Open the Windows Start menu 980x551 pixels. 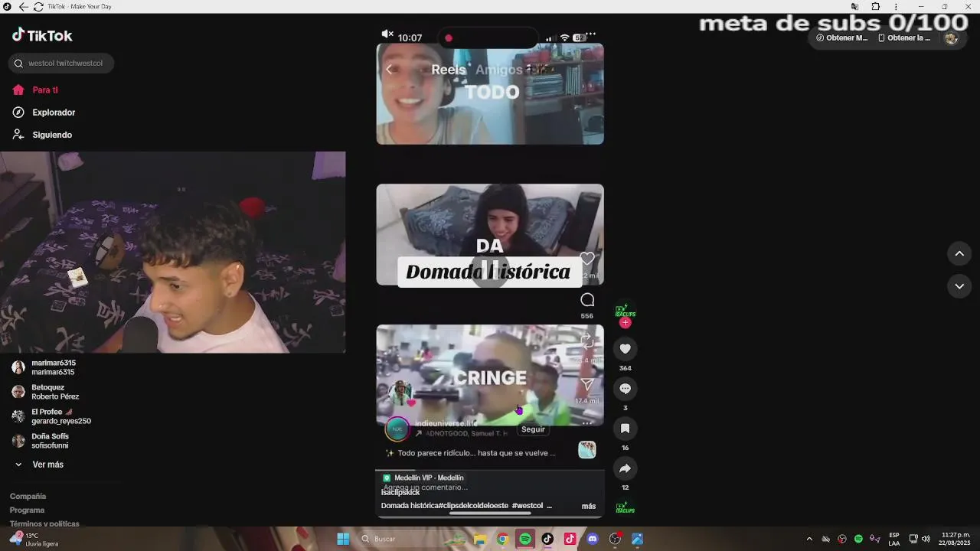[343, 539]
